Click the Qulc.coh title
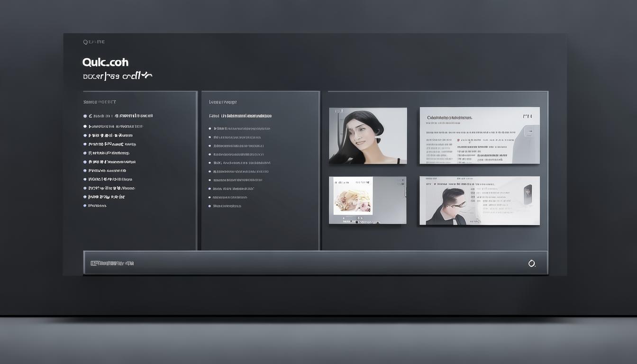The image size is (637, 364). pyautogui.click(x=105, y=62)
